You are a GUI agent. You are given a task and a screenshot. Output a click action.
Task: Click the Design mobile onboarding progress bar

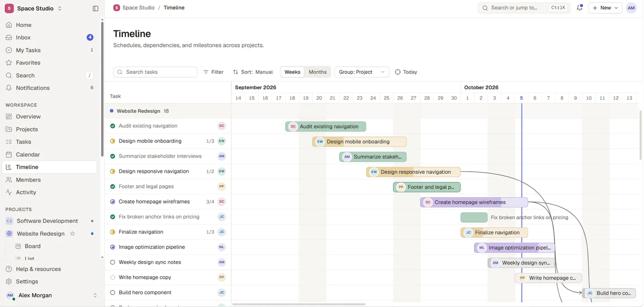pos(359,142)
